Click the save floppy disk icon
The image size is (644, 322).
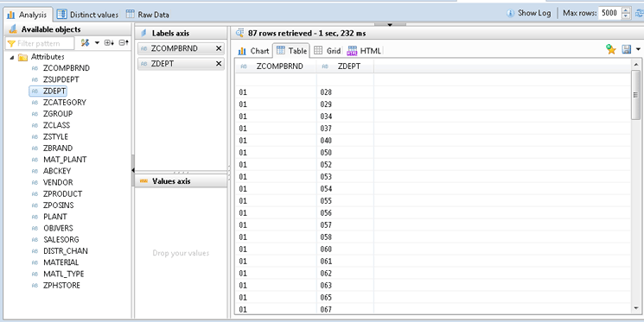pyautogui.click(x=627, y=49)
